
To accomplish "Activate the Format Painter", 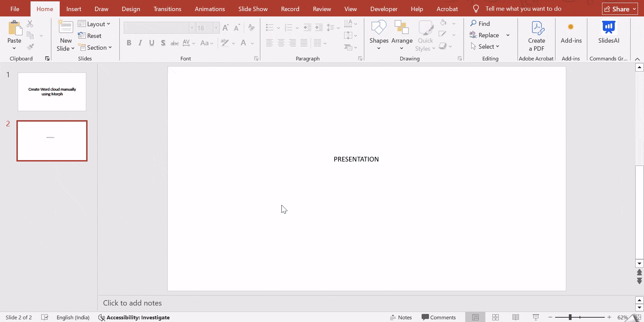I will 31,47.
